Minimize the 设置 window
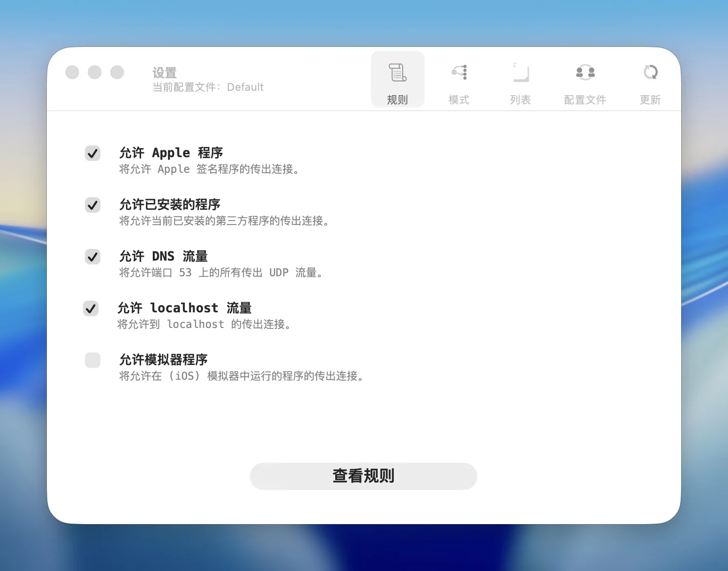The height and width of the screenshot is (571, 728). (95, 72)
